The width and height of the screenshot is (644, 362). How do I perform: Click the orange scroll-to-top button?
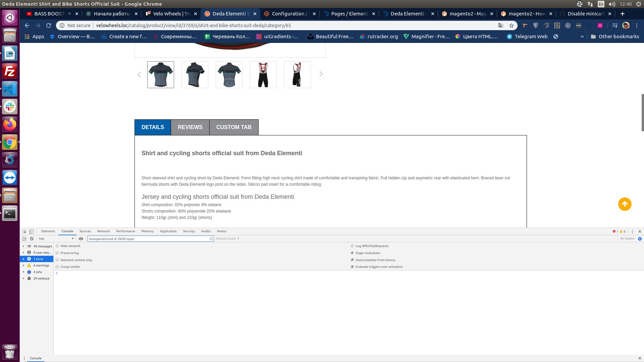point(625,204)
